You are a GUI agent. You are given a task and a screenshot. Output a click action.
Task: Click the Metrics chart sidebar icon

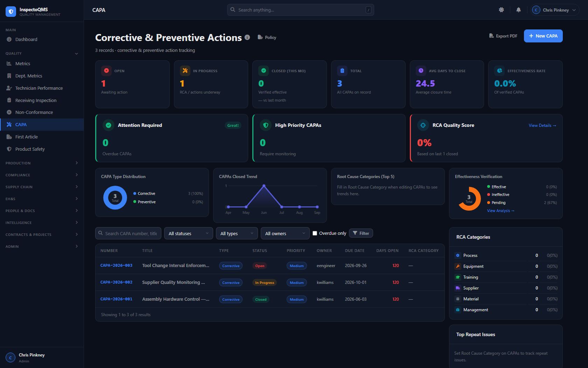9,63
